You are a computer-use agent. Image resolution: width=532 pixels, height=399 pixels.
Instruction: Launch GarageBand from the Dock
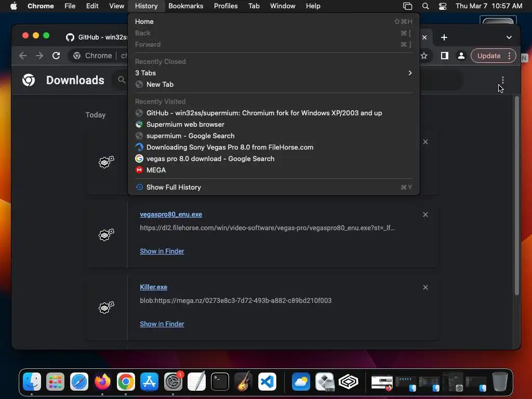[x=243, y=382]
